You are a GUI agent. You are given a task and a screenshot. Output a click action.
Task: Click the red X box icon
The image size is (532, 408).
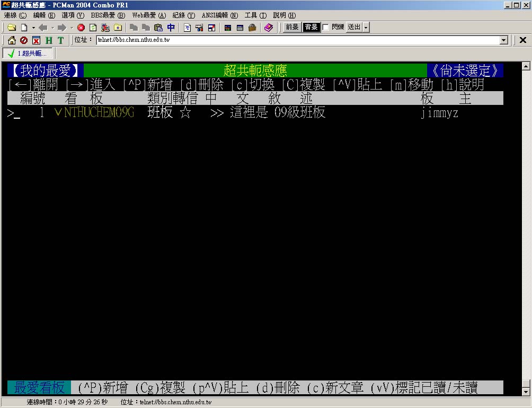[36, 40]
